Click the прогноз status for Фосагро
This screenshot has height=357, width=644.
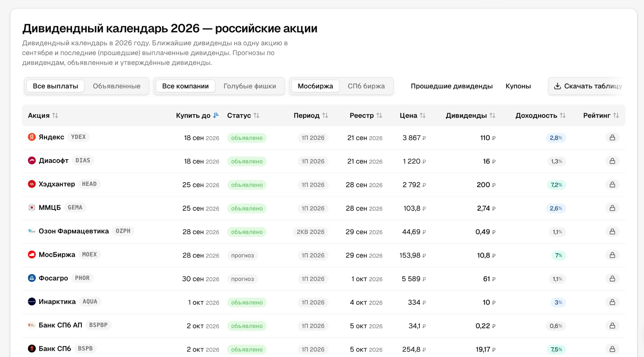(x=242, y=279)
